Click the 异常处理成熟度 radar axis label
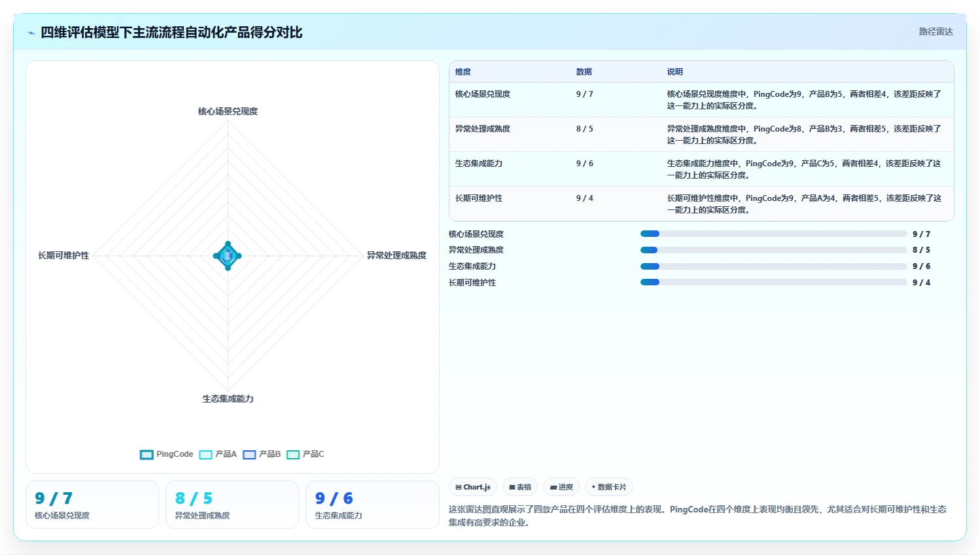The height and width of the screenshot is (555, 980). click(x=396, y=255)
